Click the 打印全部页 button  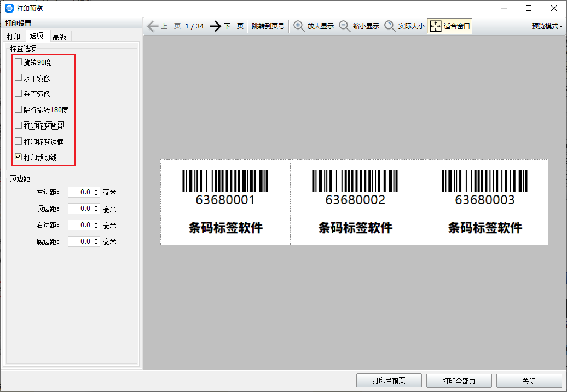point(459,381)
